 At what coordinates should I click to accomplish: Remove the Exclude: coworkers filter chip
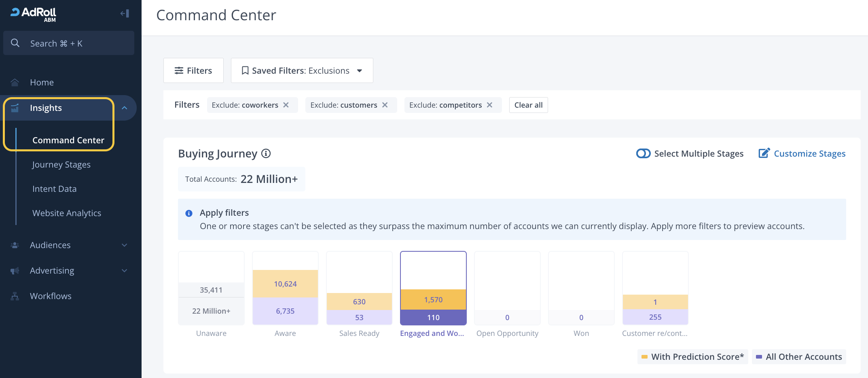[286, 105]
